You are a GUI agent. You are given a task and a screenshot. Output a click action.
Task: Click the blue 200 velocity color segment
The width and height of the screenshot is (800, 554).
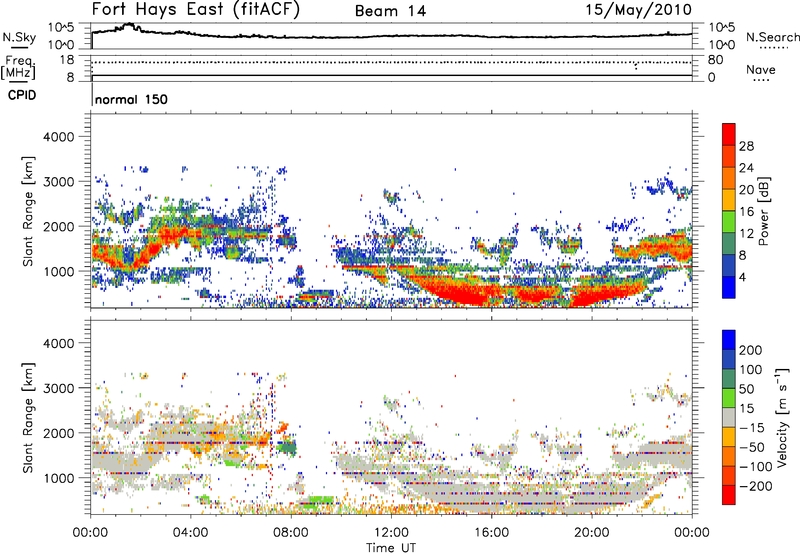coord(729,340)
